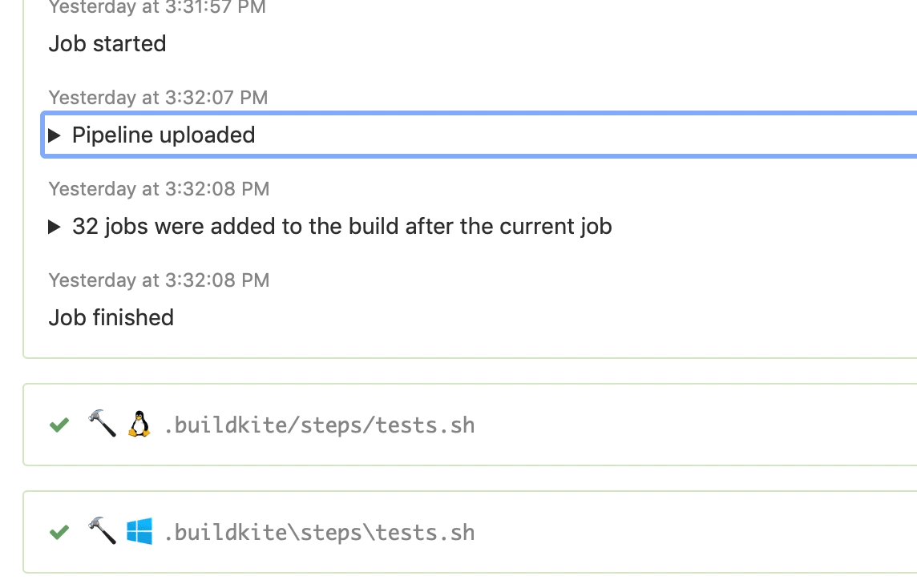Click the Yesterday at 3:32:08 PM timestamp

[159, 188]
